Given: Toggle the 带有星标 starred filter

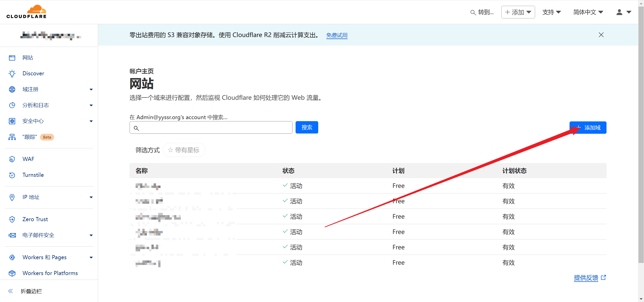Looking at the screenshot, I should coord(184,150).
